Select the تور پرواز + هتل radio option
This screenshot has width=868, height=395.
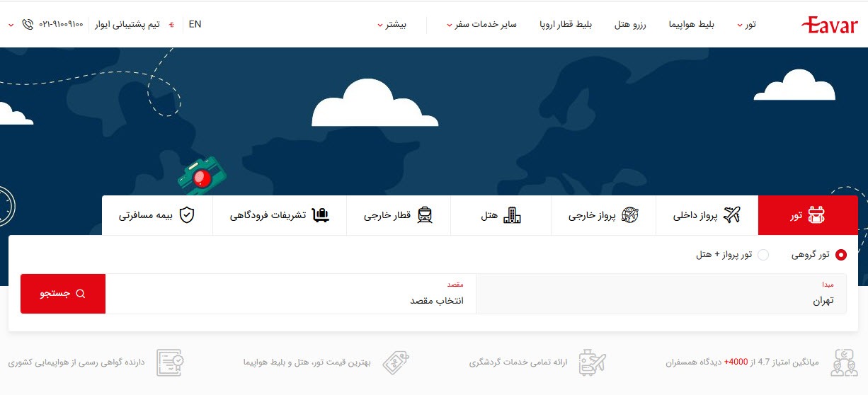pyautogui.click(x=763, y=255)
